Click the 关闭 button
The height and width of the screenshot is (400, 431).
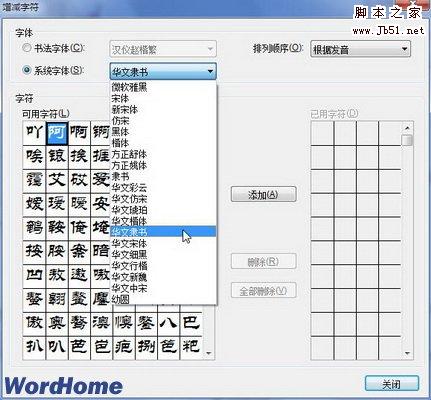coord(392,384)
